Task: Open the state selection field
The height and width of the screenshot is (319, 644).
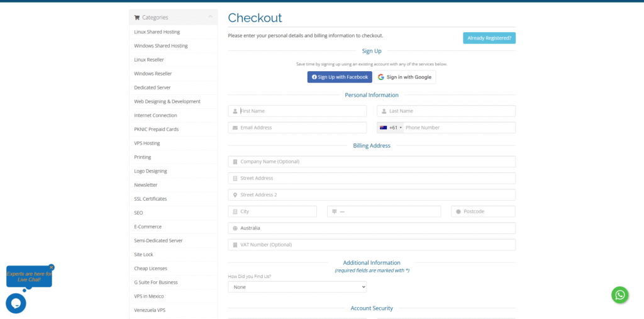Action: (x=384, y=211)
